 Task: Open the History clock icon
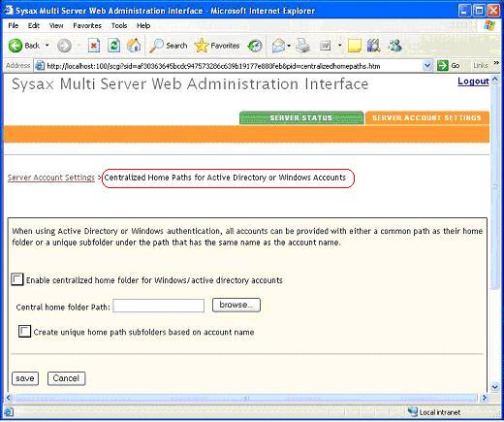pos(255,46)
